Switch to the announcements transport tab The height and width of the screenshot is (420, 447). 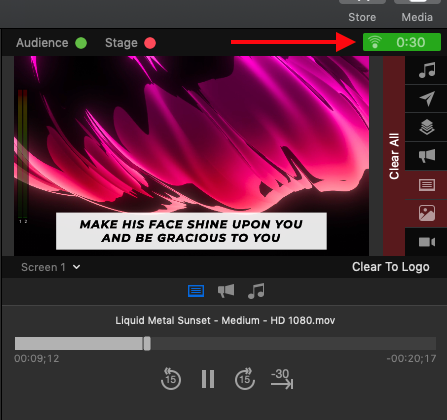tap(226, 291)
